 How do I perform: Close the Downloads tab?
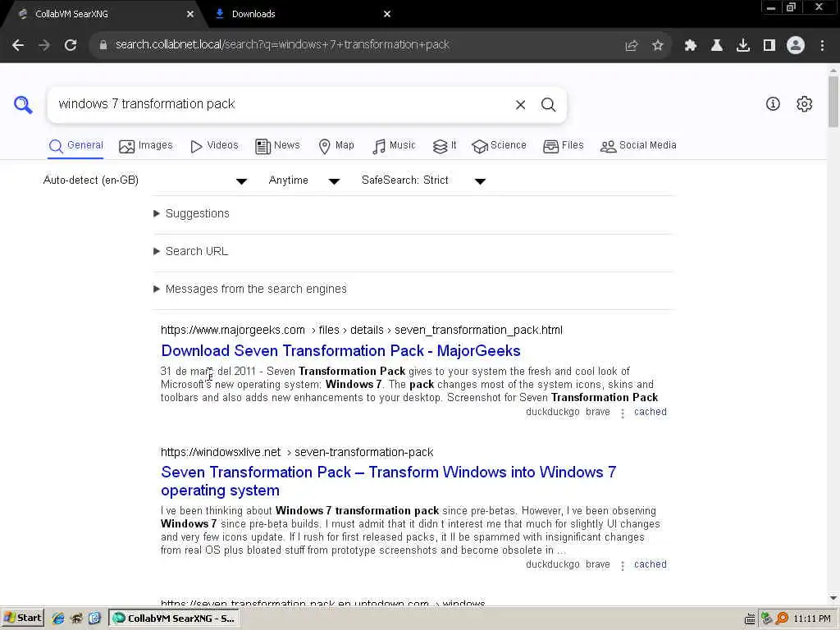(x=387, y=14)
